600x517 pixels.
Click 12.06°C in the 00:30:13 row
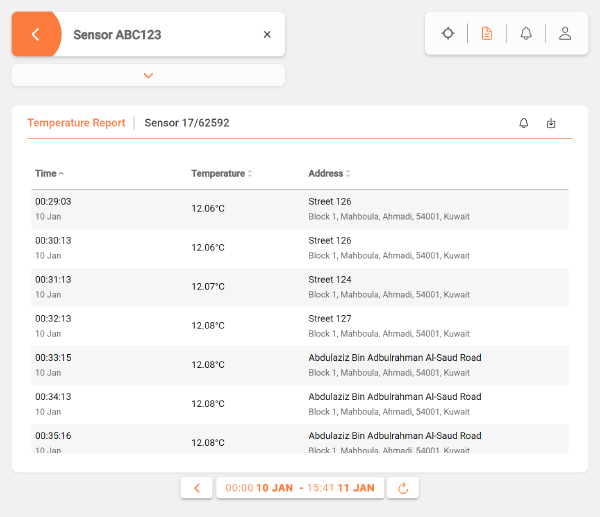tap(208, 248)
